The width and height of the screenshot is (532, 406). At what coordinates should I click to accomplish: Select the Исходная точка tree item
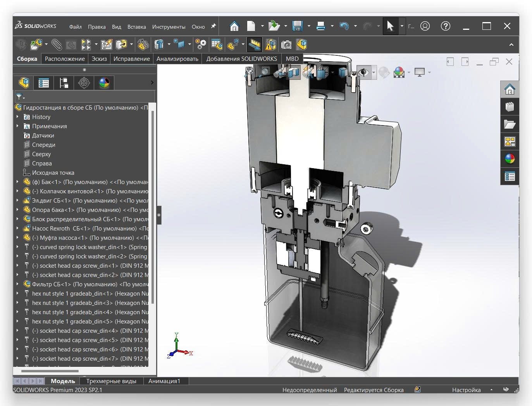(x=53, y=173)
